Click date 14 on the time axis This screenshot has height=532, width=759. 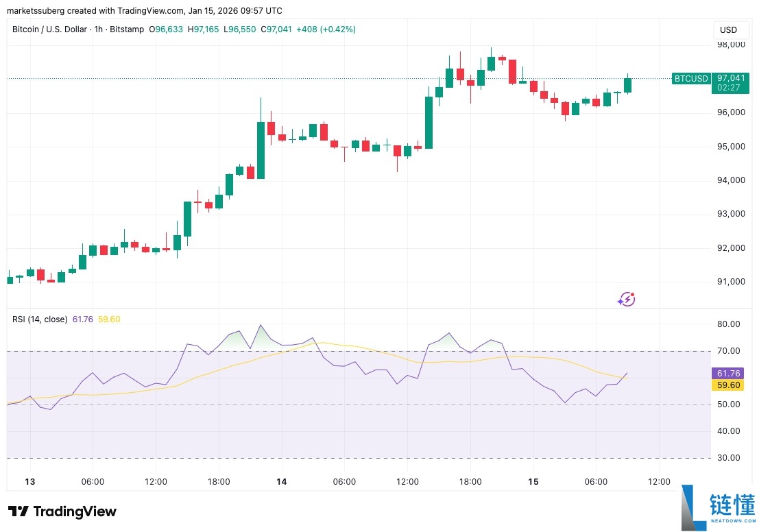[281, 482]
